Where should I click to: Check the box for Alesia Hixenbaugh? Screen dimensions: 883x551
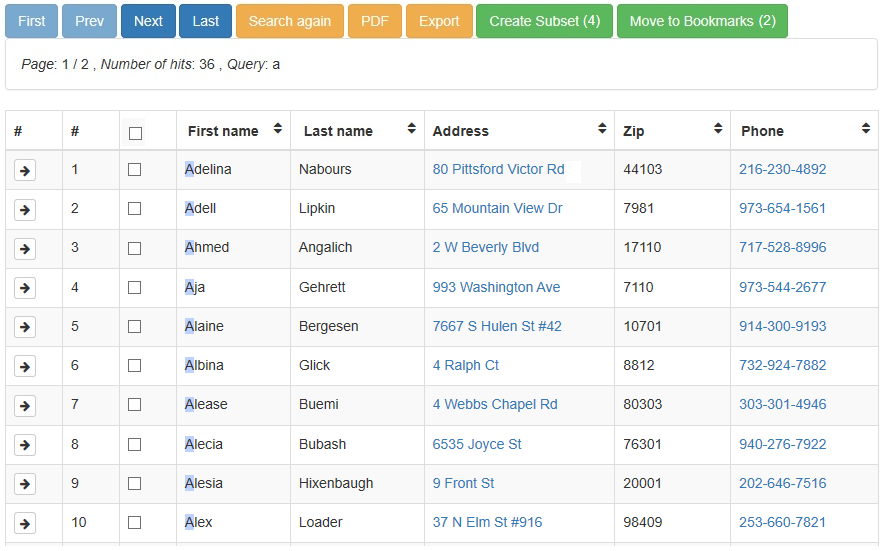pos(135,483)
